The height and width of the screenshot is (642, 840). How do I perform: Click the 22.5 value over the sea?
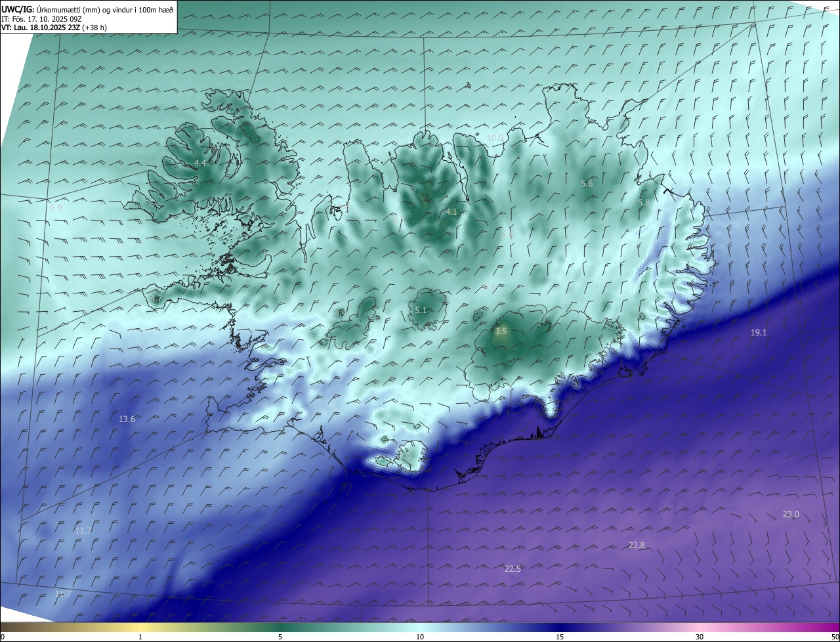(513, 568)
